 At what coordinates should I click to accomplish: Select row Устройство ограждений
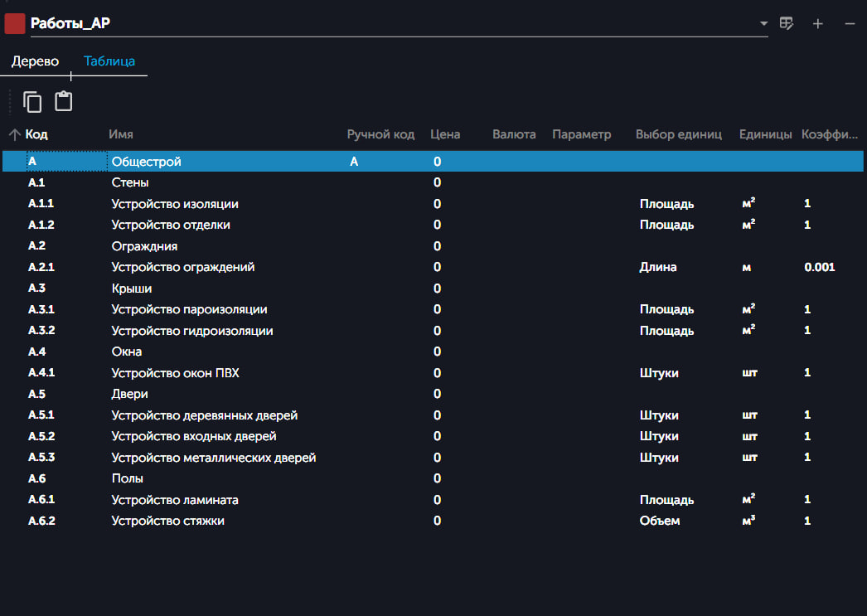pyautogui.click(x=183, y=267)
